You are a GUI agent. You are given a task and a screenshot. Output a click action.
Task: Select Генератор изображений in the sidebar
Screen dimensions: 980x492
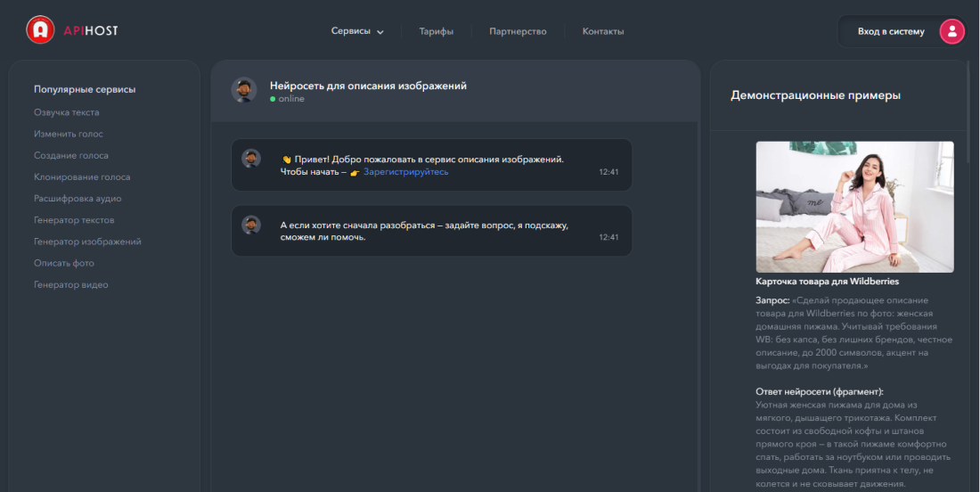87,242
